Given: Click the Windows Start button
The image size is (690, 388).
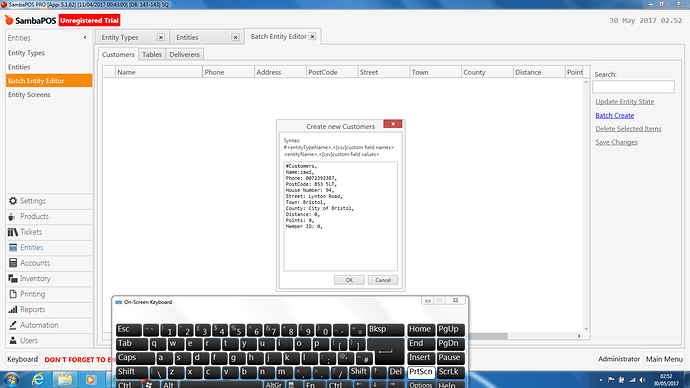Looking at the screenshot, I should (11, 380).
